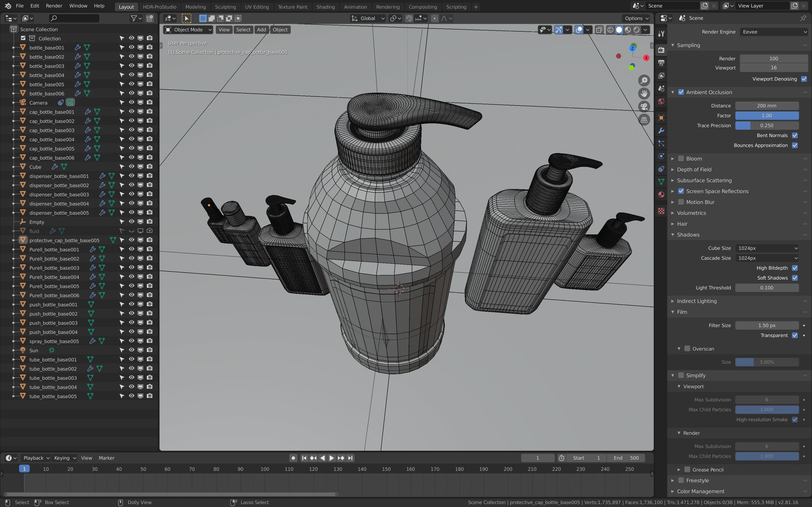The image size is (812, 507).
Task: Hide Cube object with eye icon
Action: (131, 167)
